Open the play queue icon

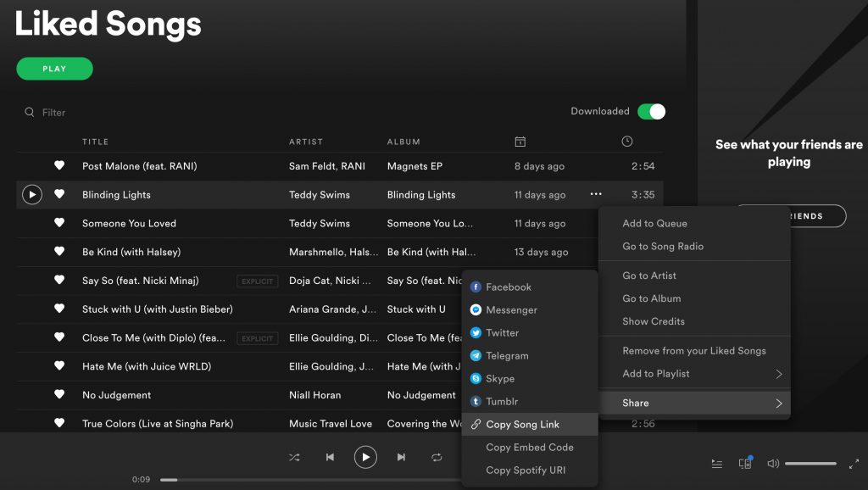[x=717, y=464]
